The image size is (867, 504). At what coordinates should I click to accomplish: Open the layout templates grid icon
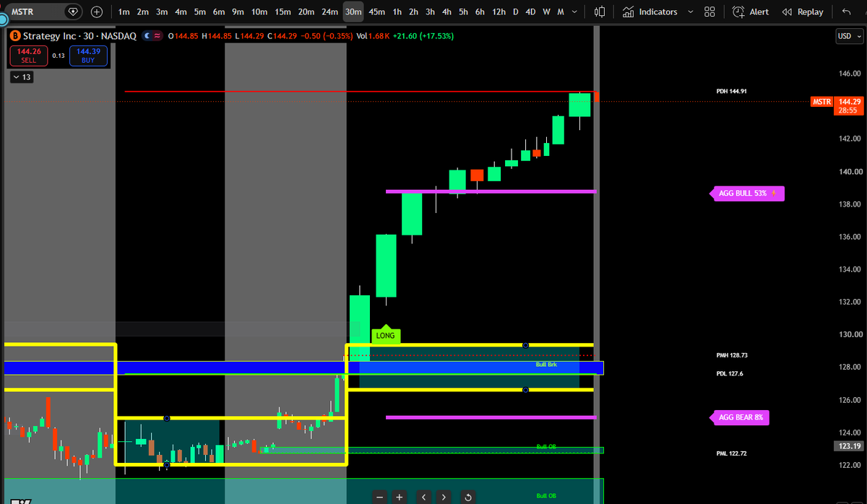tap(709, 12)
